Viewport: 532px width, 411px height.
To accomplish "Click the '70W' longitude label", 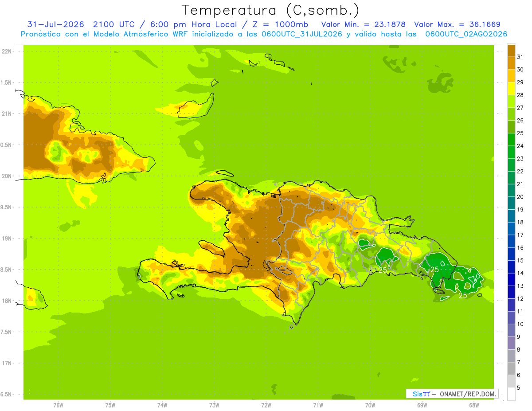I will point(370,405).
